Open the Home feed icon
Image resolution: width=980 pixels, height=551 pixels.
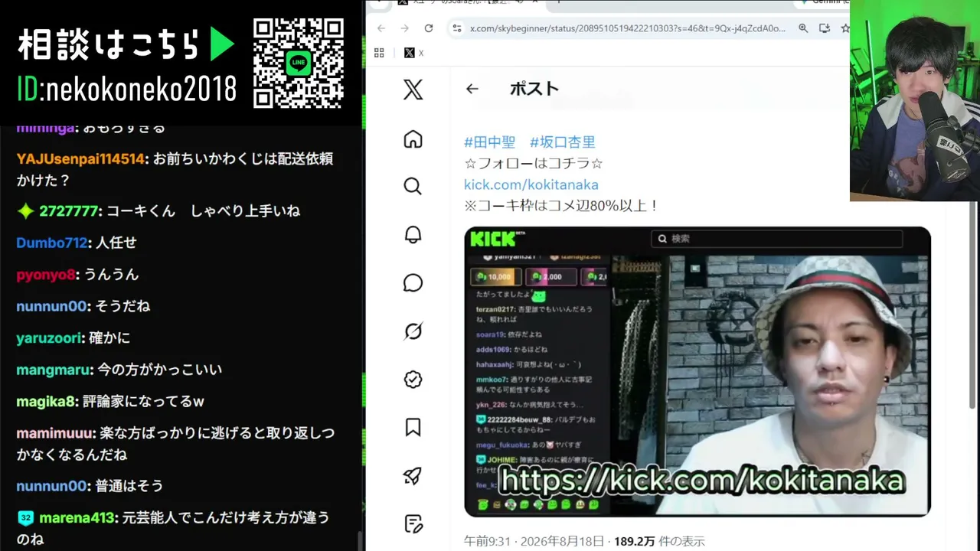pos(413,139)
